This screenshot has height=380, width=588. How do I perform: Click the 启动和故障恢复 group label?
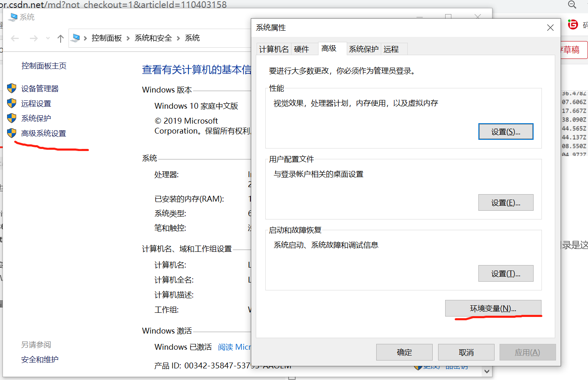pyautogui.click(x=295, y=230)
